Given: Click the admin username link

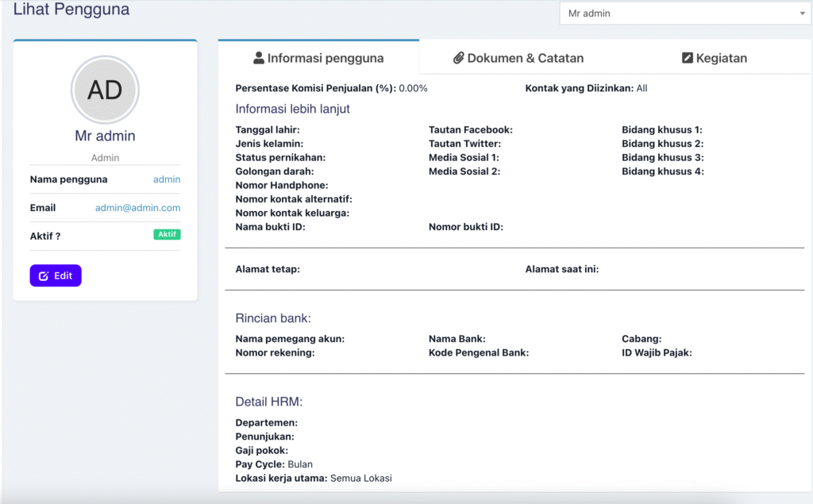Looking at the screenshot, I should coord(167,179).
